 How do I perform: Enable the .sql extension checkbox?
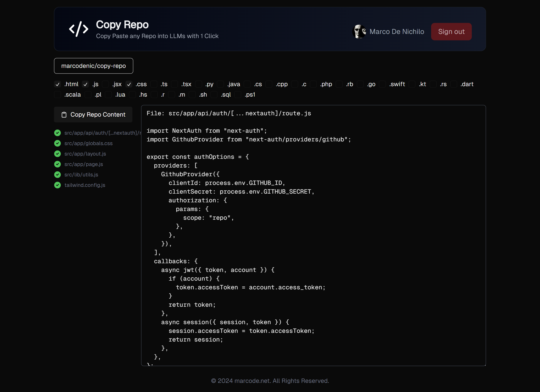tap(214, 95)
